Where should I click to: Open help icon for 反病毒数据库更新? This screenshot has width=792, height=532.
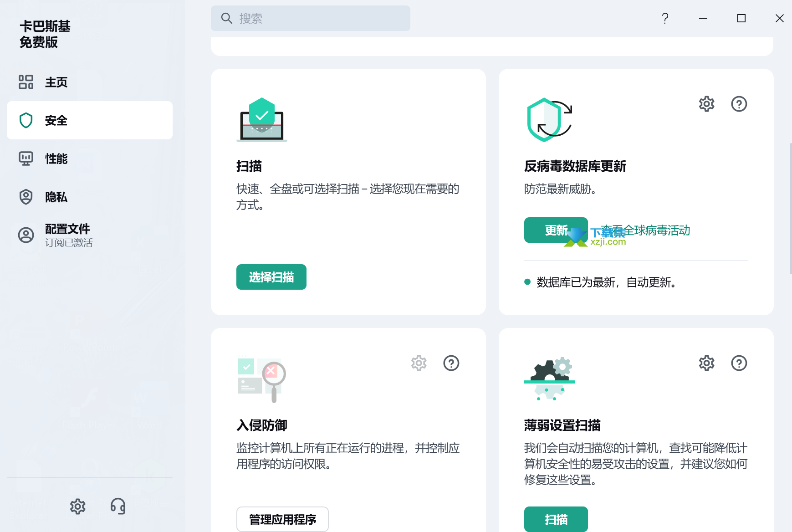pos(739,104)
